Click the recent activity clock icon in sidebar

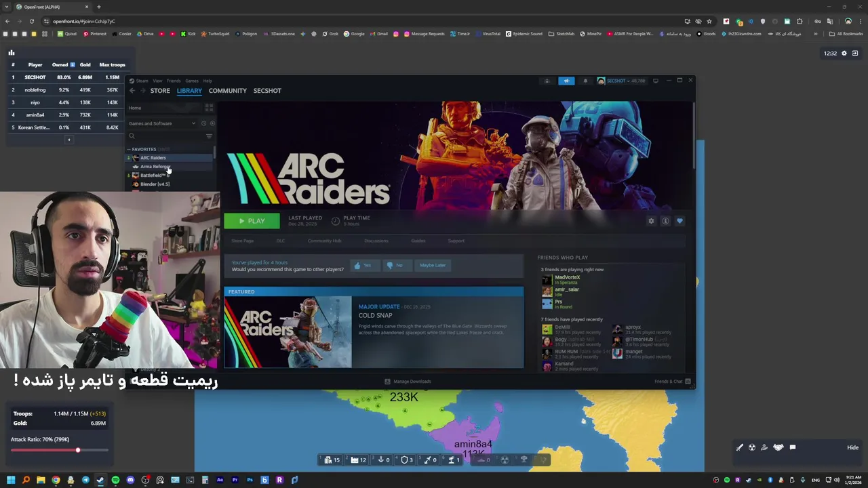tap(203, 123)
